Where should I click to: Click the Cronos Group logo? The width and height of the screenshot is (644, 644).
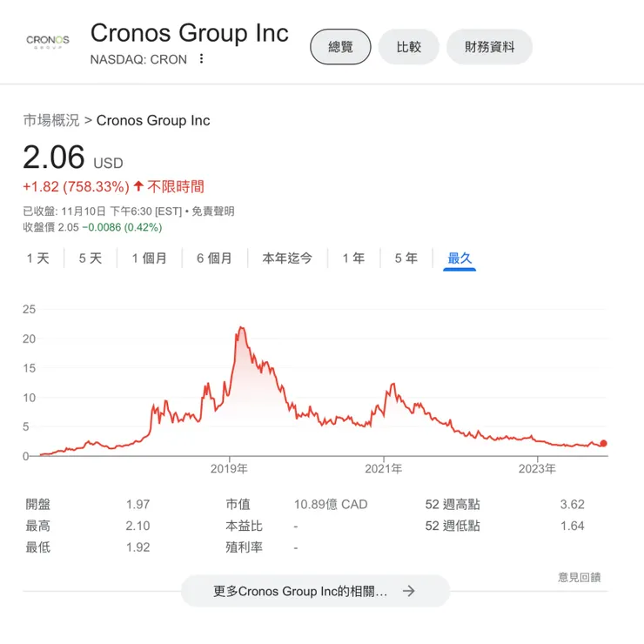[48, 42]
